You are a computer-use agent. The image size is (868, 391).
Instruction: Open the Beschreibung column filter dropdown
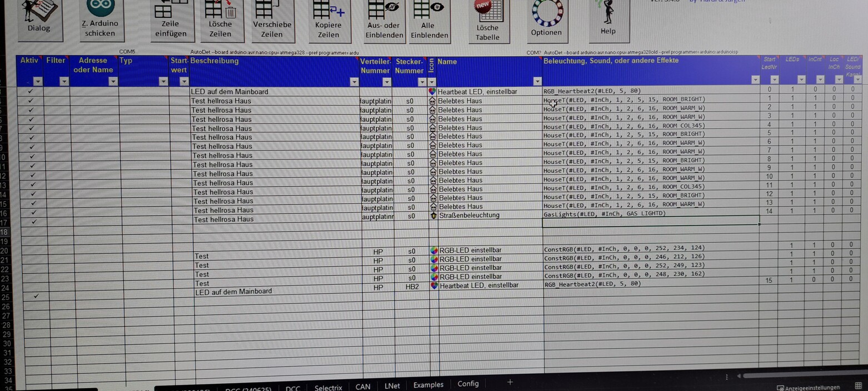click(354, 82)
